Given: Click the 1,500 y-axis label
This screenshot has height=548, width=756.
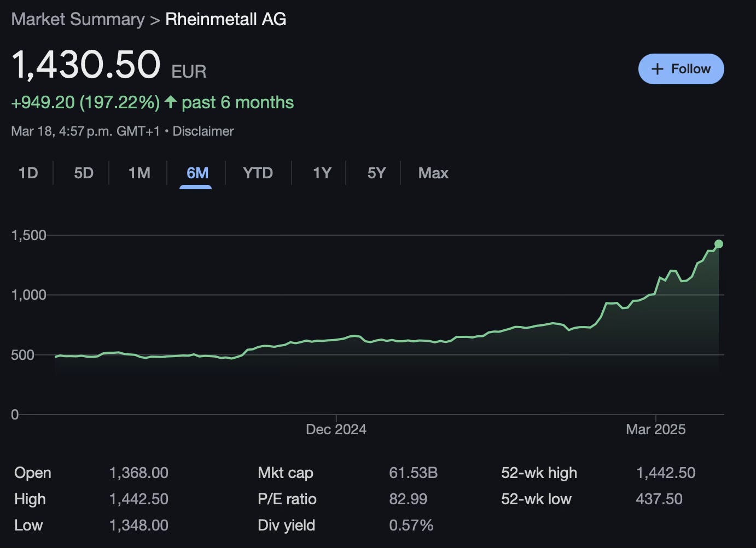Looking at the screenshot, I should (28, 236).
